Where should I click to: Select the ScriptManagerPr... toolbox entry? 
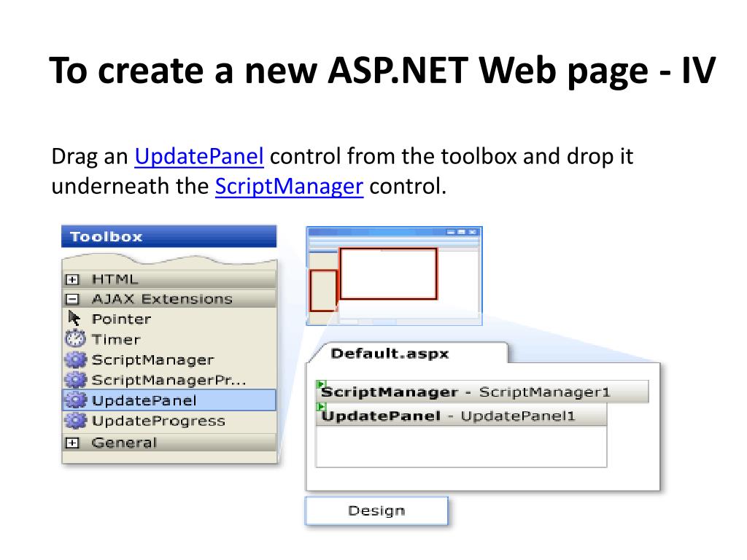tap(169, 381)
